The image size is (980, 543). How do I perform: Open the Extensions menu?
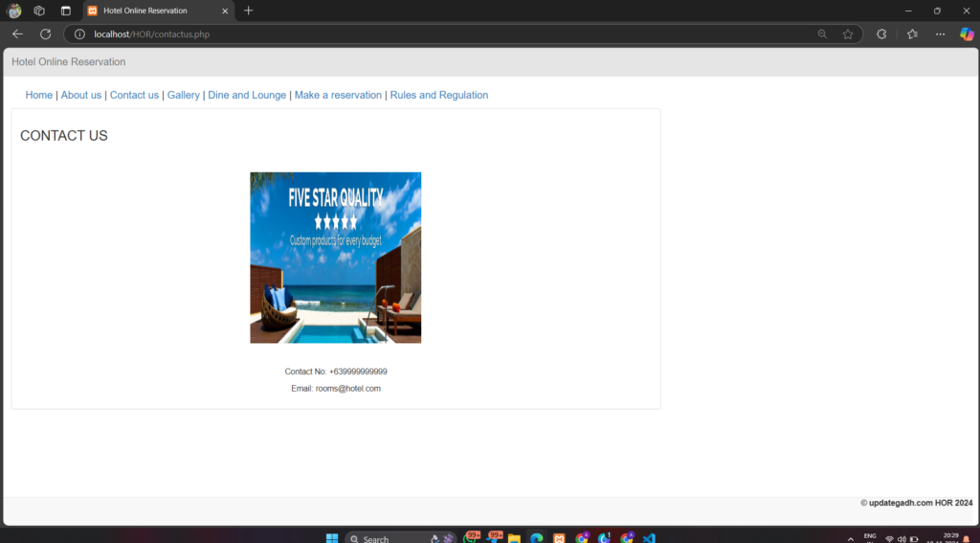click(881, 34)
